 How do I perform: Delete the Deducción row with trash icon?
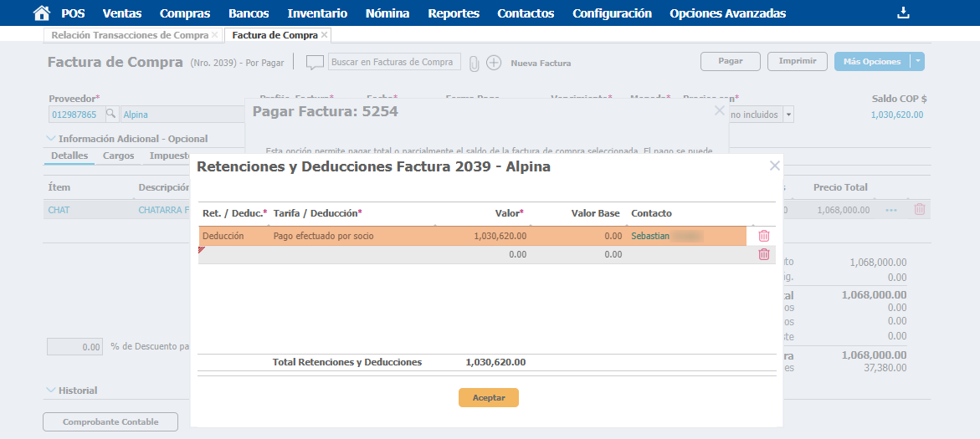coord(764,236)
